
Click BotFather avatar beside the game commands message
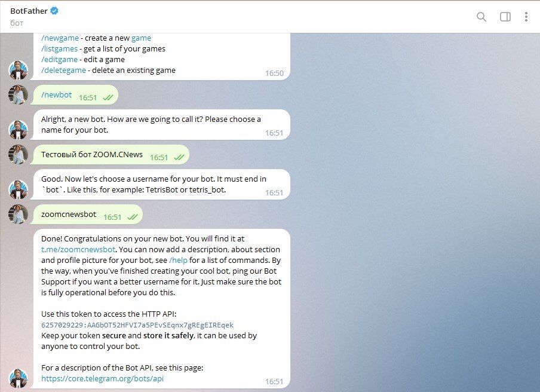point(19,70)
